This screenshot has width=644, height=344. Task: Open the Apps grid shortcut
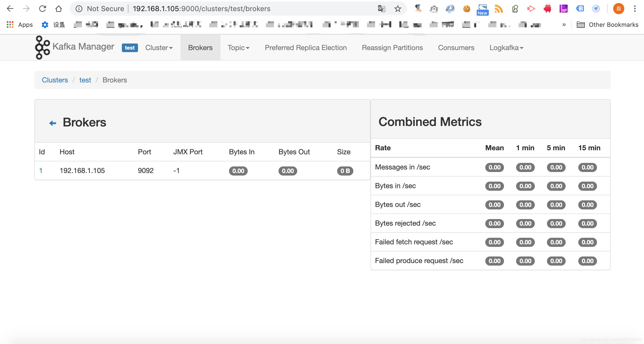[20, 25]
